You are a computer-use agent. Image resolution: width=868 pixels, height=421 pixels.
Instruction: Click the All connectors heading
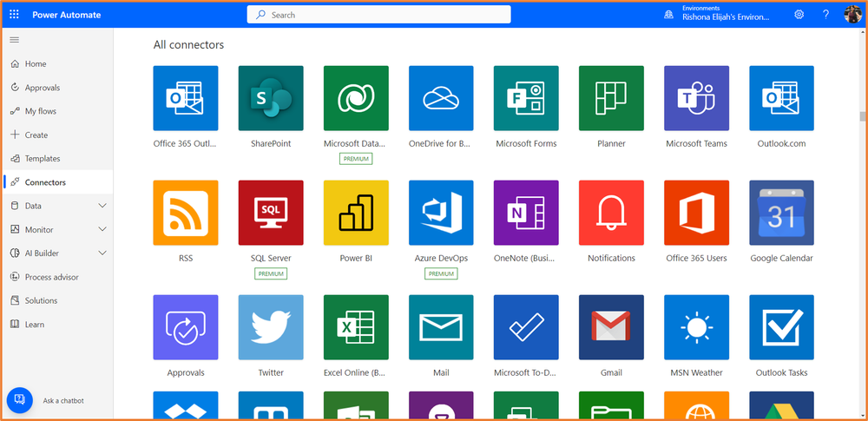click(188, 45)
